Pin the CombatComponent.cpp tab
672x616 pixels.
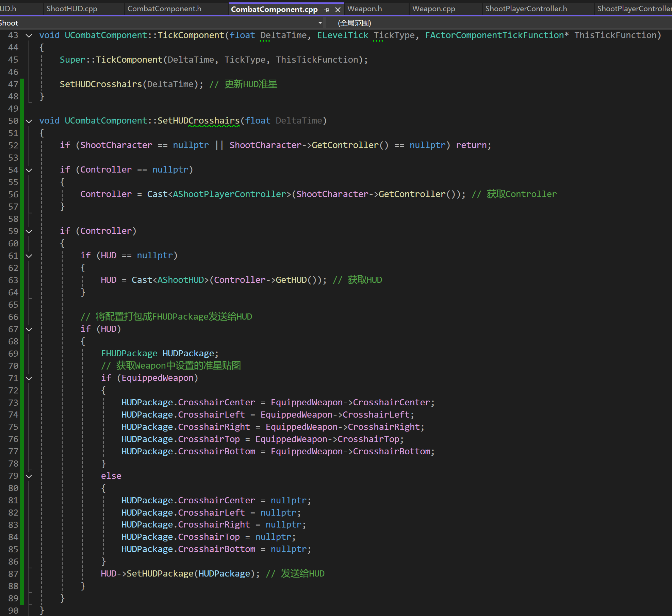[327, 10]
